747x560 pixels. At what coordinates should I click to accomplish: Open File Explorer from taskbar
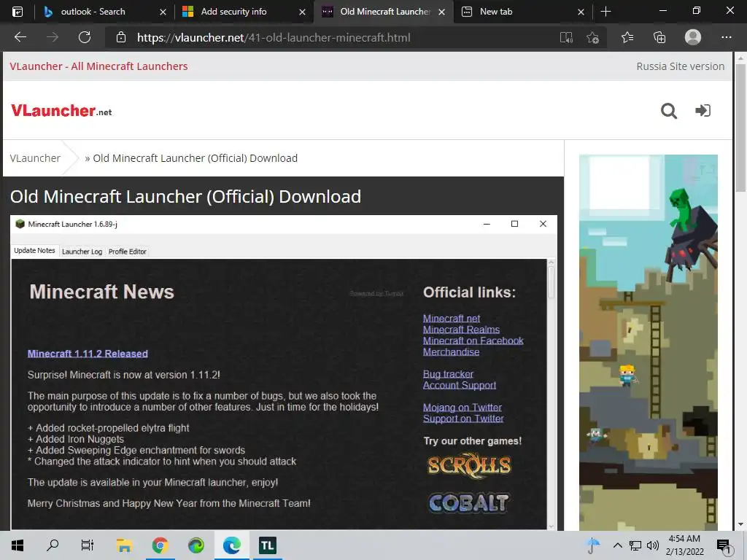(124, 545)
